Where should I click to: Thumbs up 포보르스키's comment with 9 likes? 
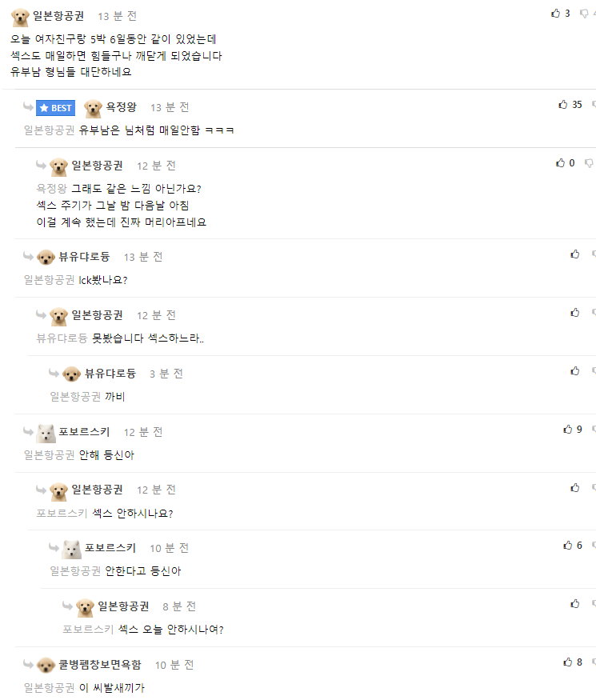coord(567,430)
